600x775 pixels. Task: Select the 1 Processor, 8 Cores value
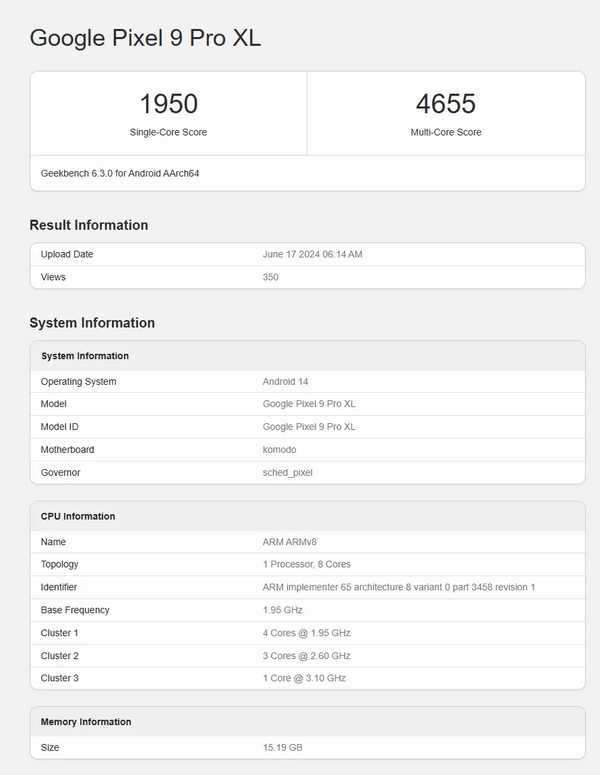[x=306, y=564]
